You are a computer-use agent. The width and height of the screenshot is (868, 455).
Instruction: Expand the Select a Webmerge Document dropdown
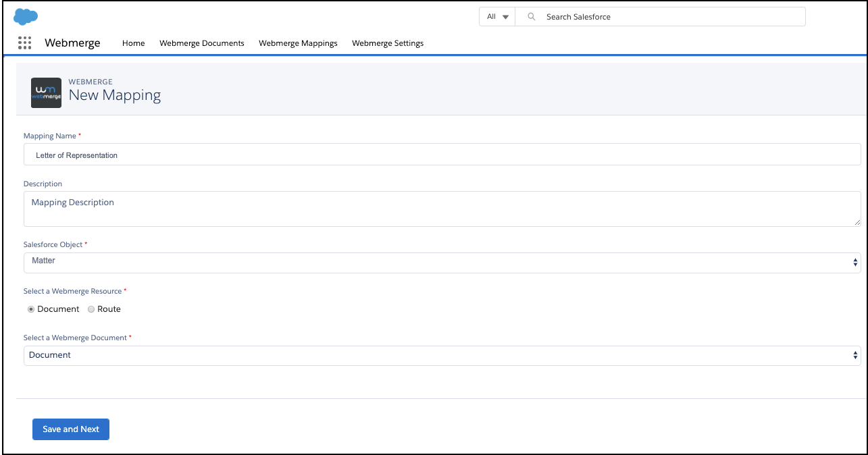pyautogui.click(x=442, y=356)
